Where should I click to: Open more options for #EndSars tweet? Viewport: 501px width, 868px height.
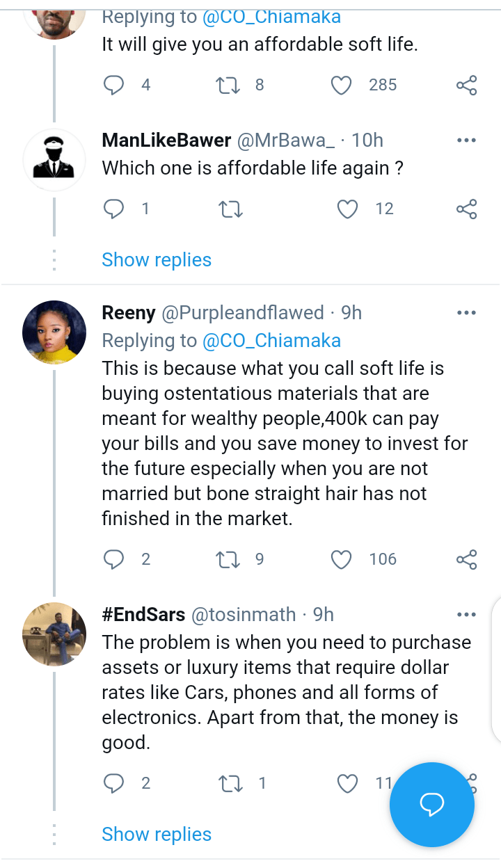tap(466, 615)
